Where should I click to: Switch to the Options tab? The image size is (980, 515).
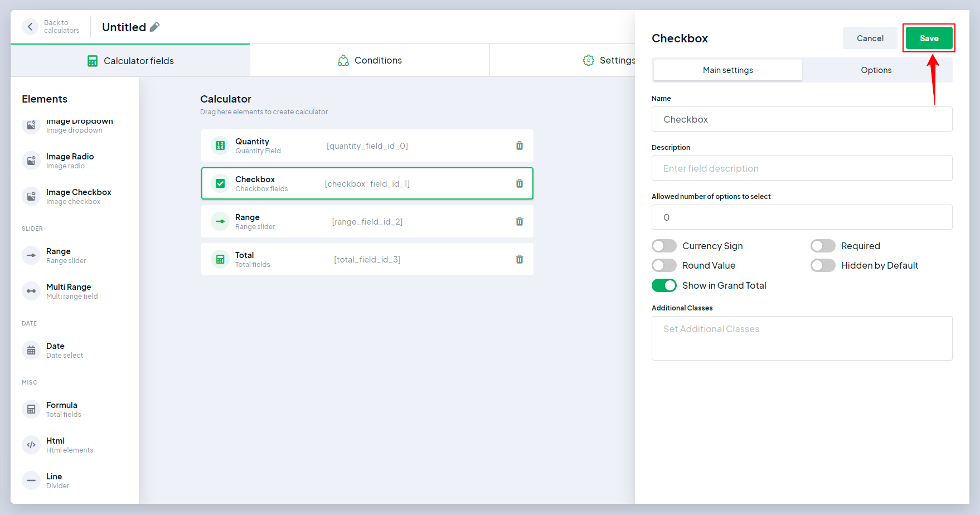pos(876,70)
